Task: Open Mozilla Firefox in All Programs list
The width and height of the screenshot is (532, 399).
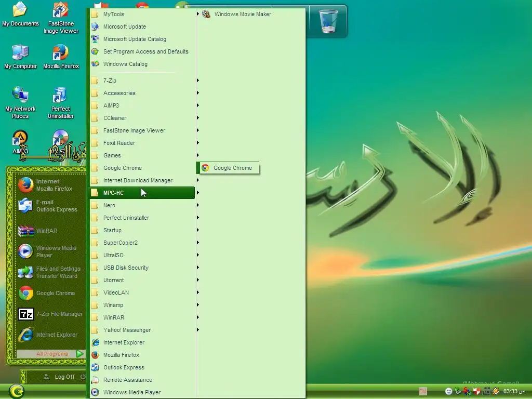Action: point(142,355)
